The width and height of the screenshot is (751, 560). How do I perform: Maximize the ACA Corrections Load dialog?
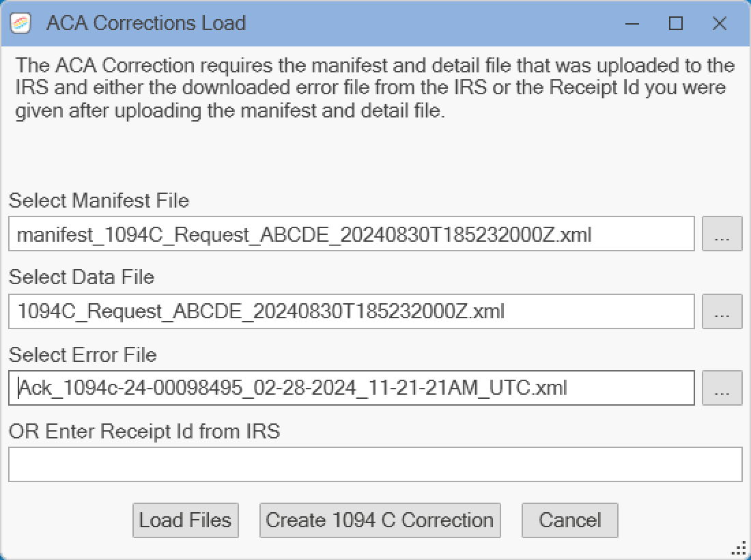[676, 23]
